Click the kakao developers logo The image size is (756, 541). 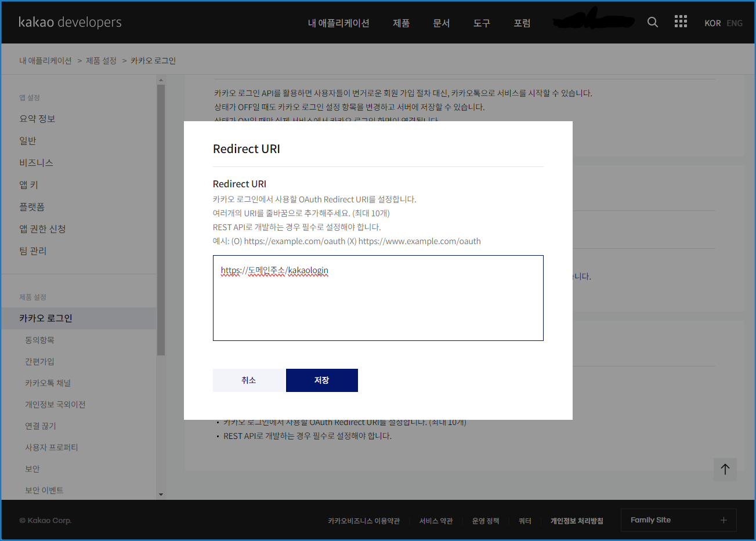pyautogui.click(x=70, y=22)
